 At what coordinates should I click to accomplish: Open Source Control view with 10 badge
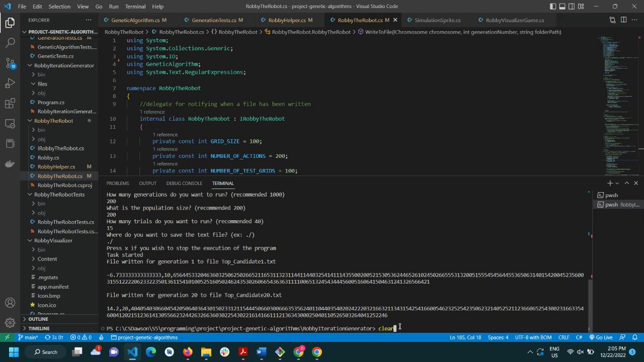(10, 63)
